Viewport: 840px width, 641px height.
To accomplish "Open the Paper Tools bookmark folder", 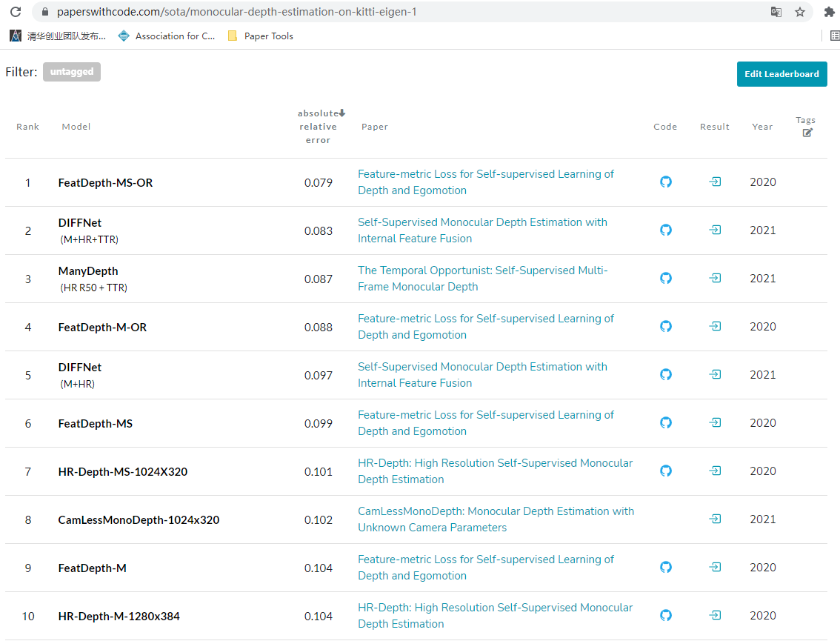I will 261,36.
